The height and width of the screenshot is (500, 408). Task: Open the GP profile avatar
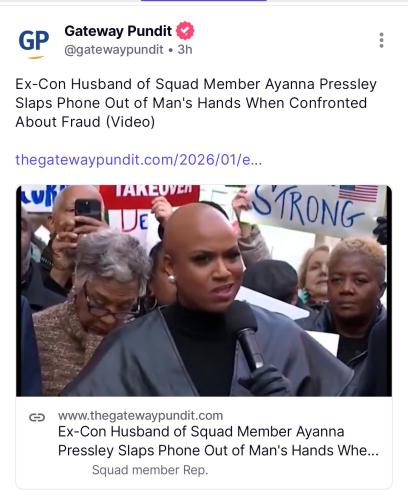[x=33, y=42]
